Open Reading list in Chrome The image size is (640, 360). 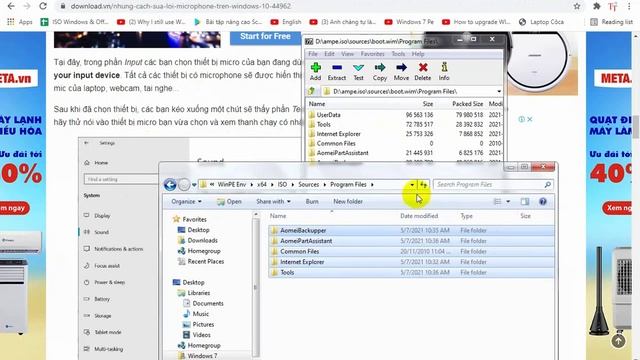pos(611,22)
